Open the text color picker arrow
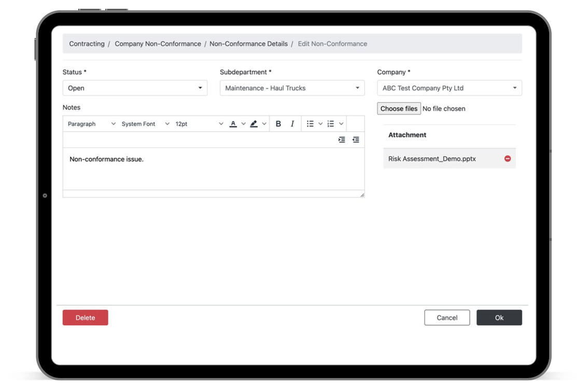The height and width of the screenshot is (389, 588). [x=243, y=124]
